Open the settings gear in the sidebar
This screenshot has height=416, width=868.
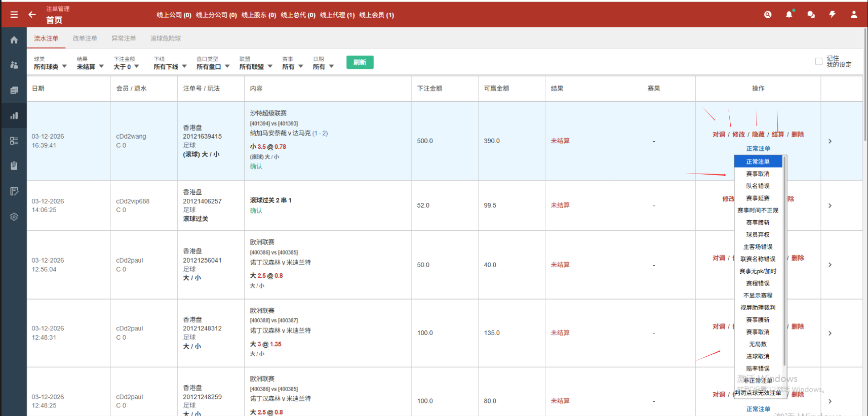click(14, 217)
